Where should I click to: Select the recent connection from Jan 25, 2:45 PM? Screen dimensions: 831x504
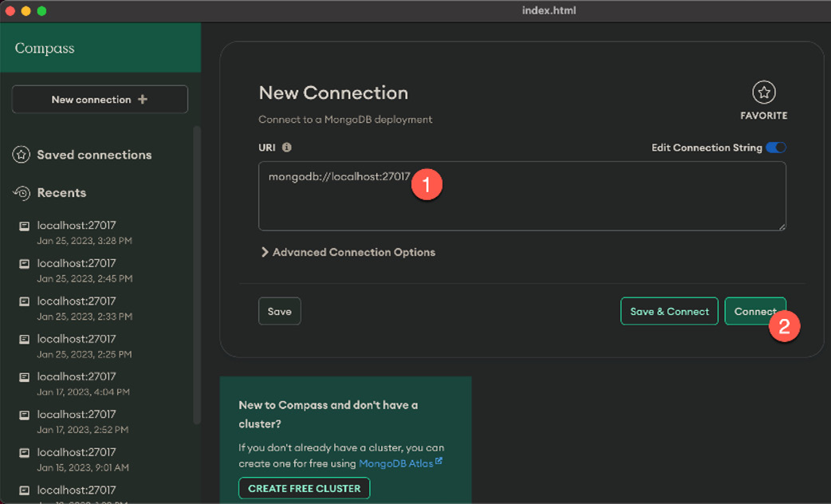pyautogui.click(x=75, y=270)
